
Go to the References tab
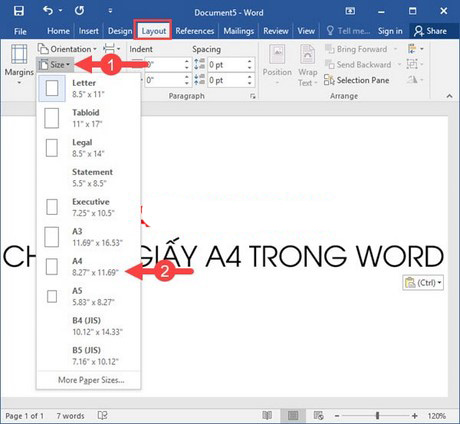click(195, 31)
